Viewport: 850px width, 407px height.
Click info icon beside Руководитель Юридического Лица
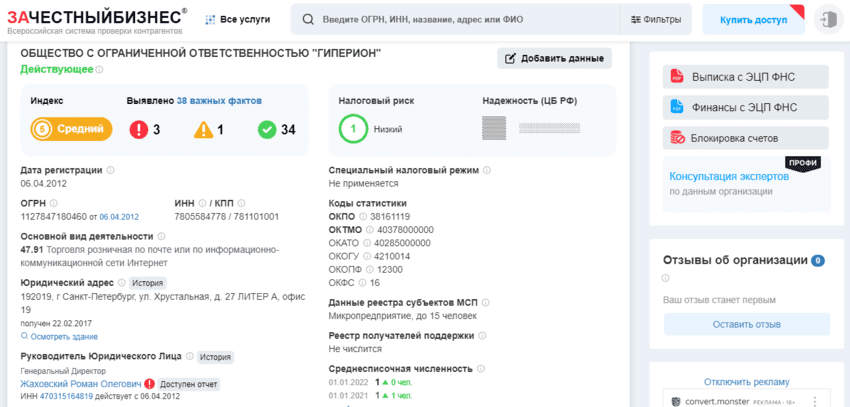tap(189, 357)
